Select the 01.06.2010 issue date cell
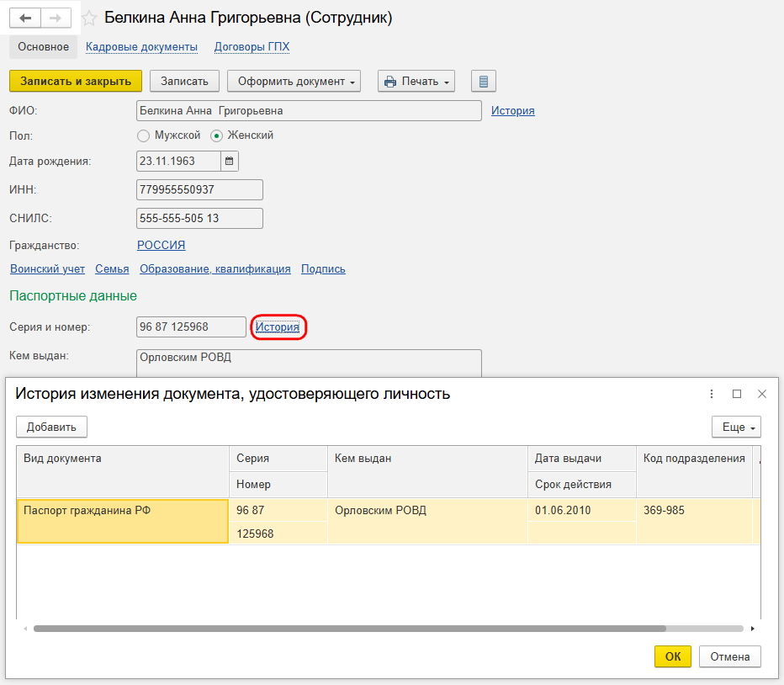This screenshot has height=685, width=784. pyautogui.click(x=582, y=510)
